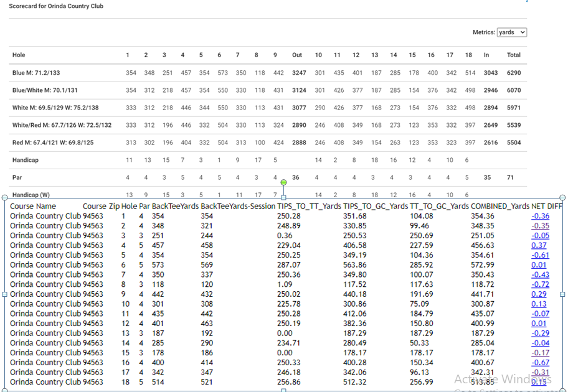Click the 'BackTeeYards-Session' column header
Screen dimensions: 568x392
pos(238,207)
